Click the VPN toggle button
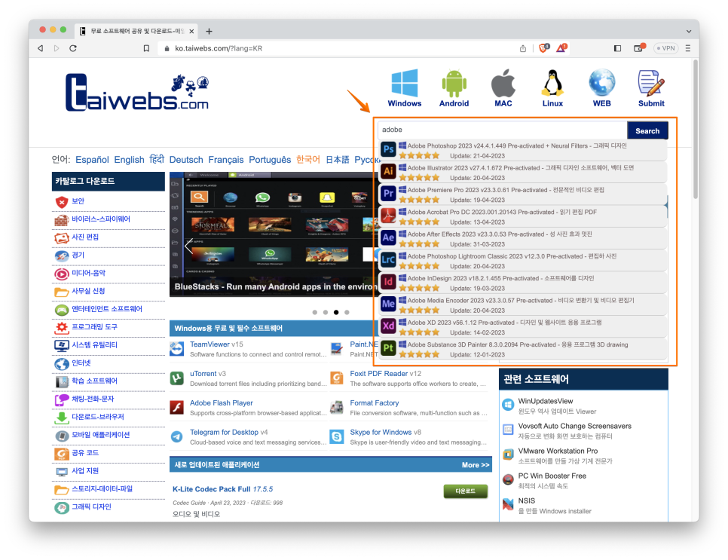This screenshot has height=560, width=728. click(x=665, y=48)
